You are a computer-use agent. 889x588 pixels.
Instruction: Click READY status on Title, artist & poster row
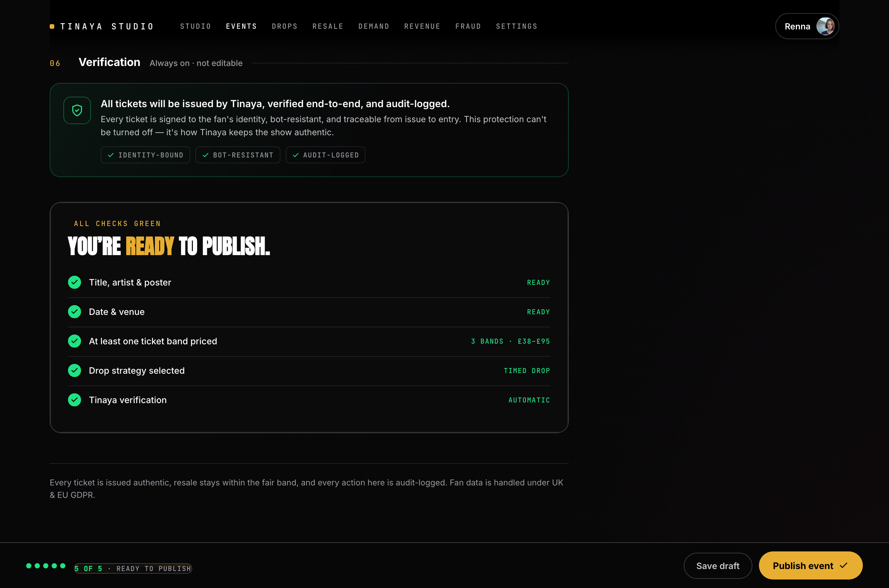click(538, 282)
